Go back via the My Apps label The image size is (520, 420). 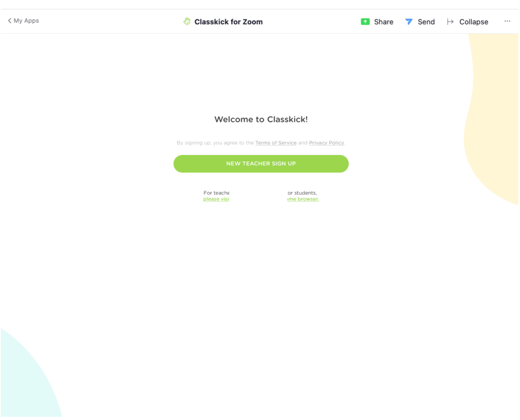pyautogui.click(x=26, y=21)
